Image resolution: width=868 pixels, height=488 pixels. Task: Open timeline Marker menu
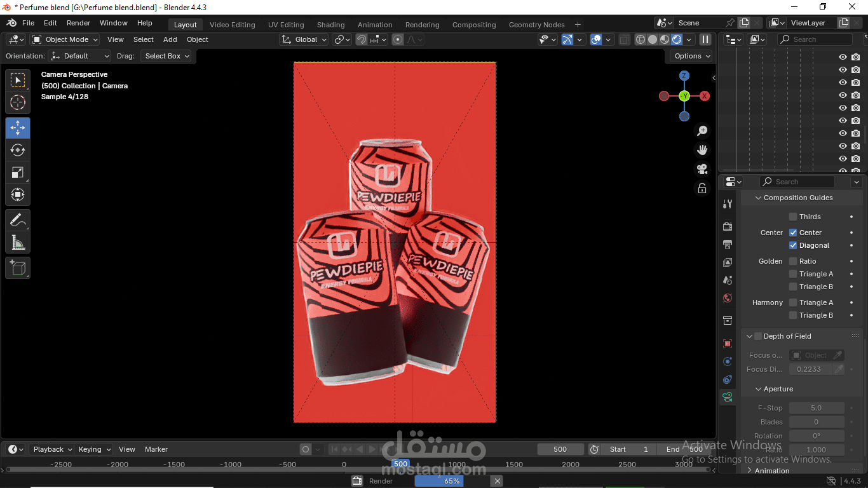click(156, 449)
